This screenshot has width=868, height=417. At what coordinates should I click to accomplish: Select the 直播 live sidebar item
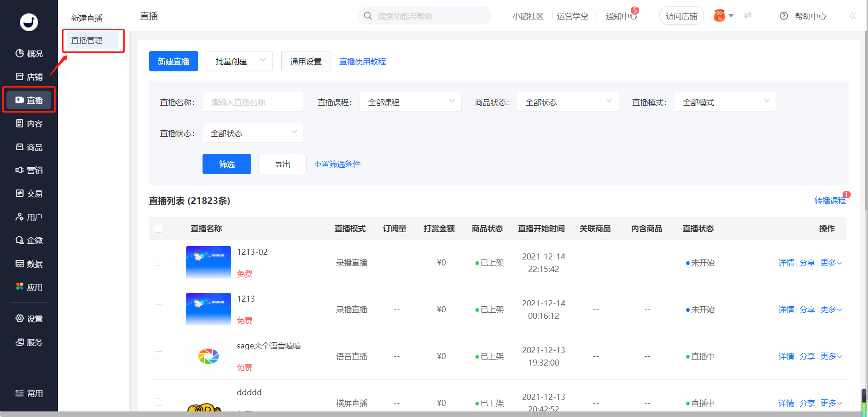point(29,100)
